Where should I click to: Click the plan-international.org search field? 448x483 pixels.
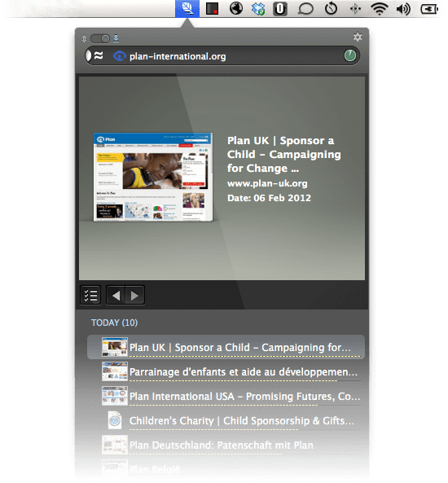click(222, 55)
